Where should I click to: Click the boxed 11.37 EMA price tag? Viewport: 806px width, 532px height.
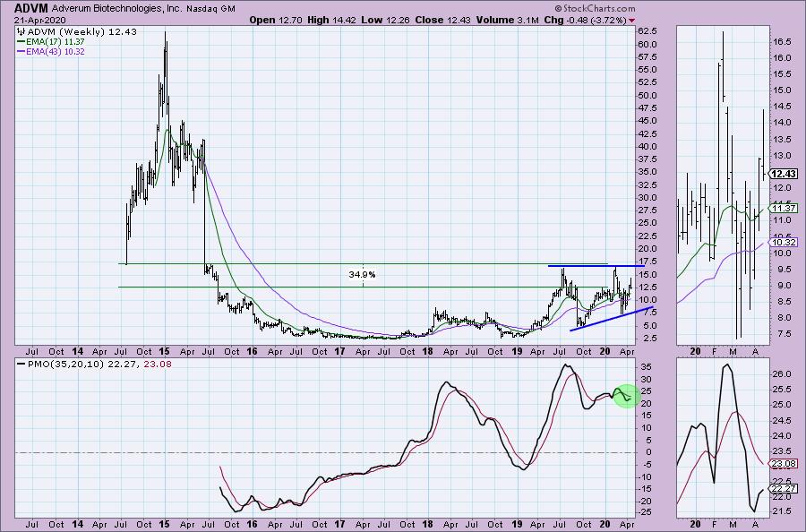pyautogui.click(x=784, y=208)
